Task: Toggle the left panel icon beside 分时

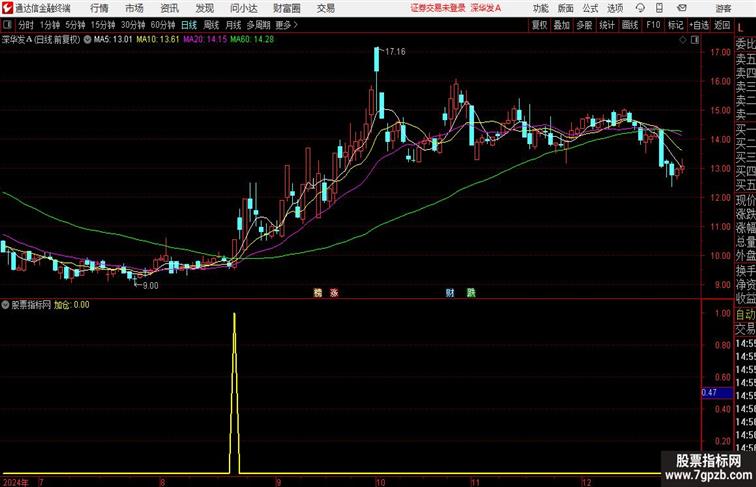Action: [7, 25]
